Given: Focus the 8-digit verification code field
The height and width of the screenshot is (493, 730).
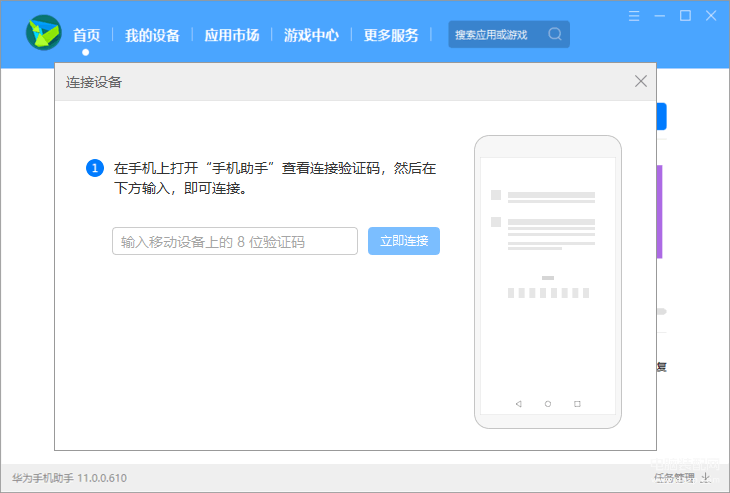Looking at the screenshot, I should (x=234, y=241).
